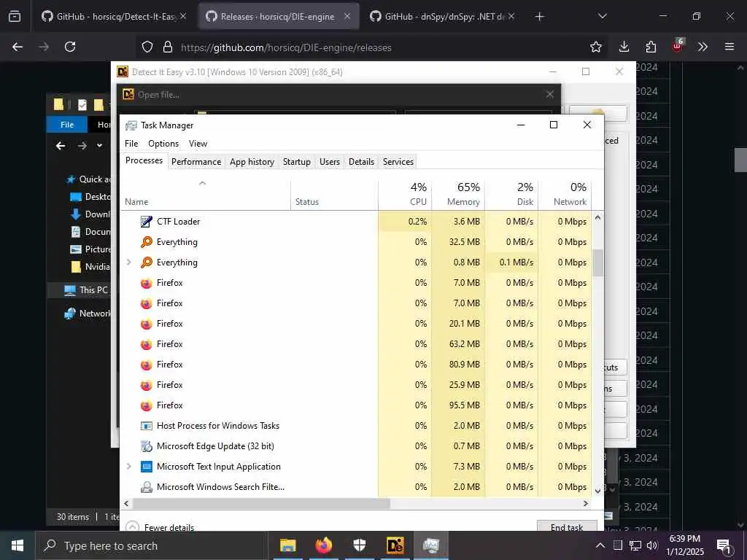The width and height of the screenshot is (747, 560).
Task: Switch to the Details tab
Action: pyautogui.click(x=362, y=162)
